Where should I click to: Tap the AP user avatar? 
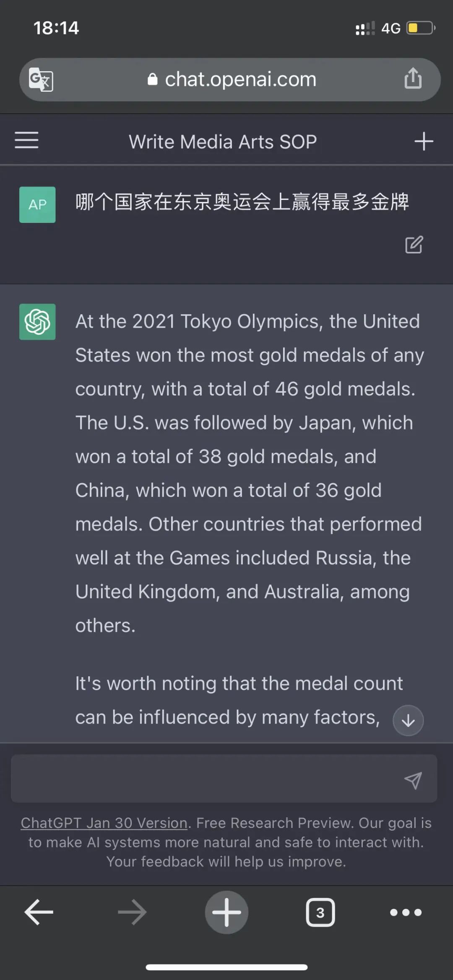(x=37, y=204)
